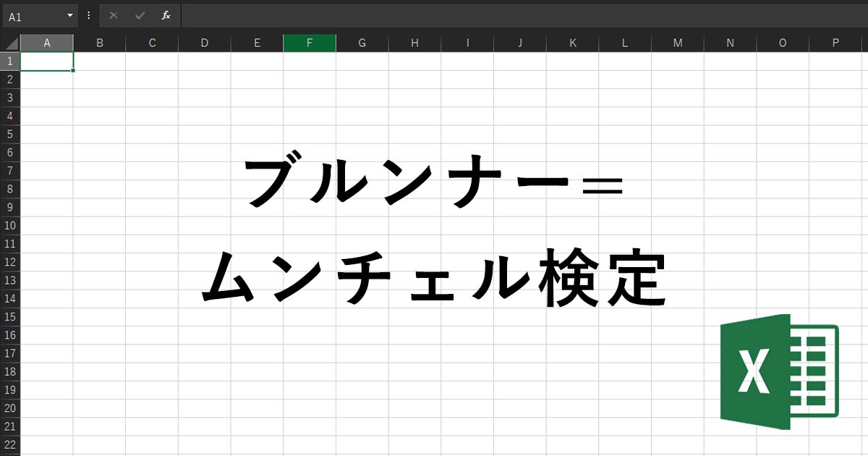
Task: Click the active cell A1
Action: [x=47, y=62]
